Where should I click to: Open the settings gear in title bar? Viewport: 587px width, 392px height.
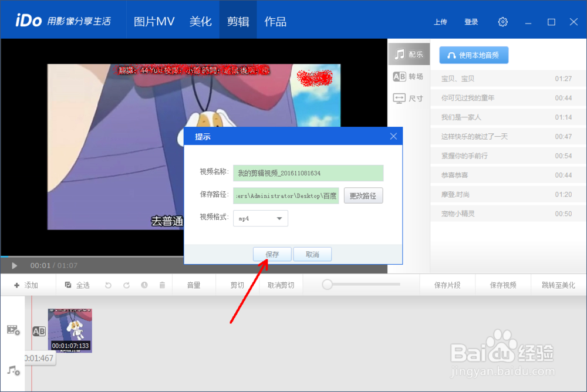(502, 22)
